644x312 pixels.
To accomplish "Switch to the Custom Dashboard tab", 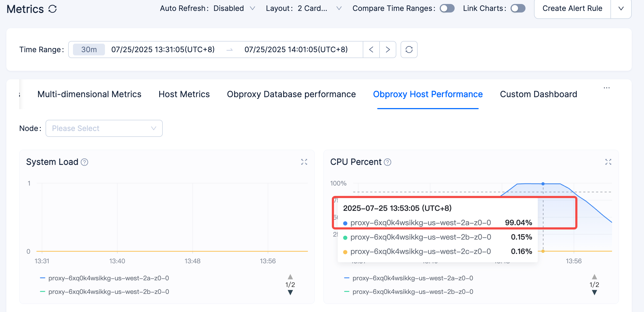I will (539, 94).
